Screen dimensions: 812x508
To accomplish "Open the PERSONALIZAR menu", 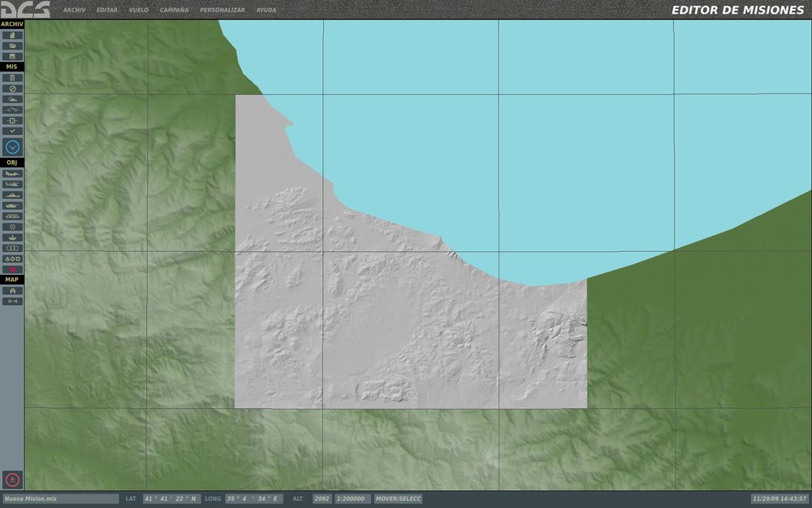I will click(222, 10).
